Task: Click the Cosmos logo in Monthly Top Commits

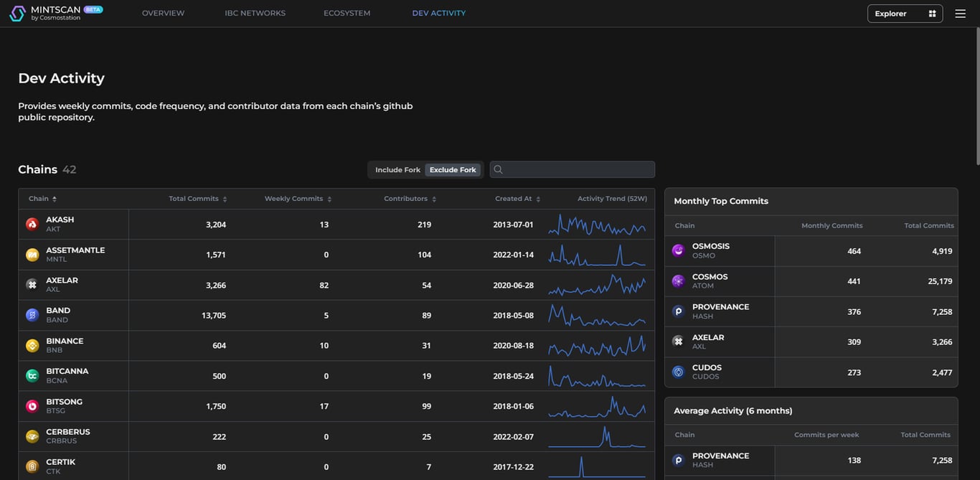Action: coord(678,281)
